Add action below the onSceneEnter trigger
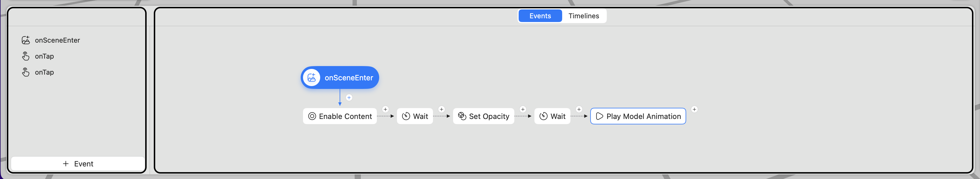The width and height of the screenshot is (980, 179). (x=349, y=98)
